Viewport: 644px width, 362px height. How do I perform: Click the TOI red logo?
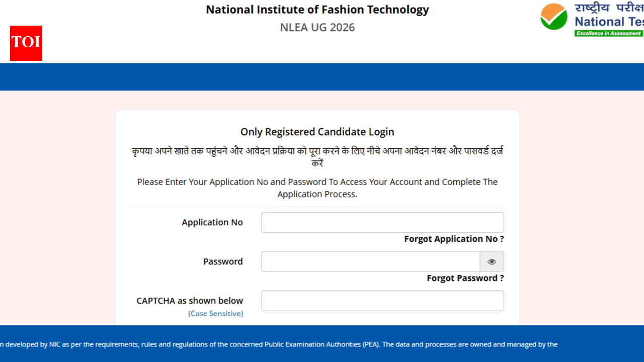(x=26, y=43)
